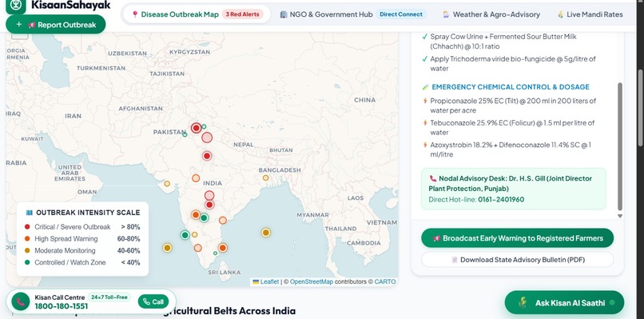
Task: Click the advisory panel's vertical scrollbar thumb
Action: point(620,146)
